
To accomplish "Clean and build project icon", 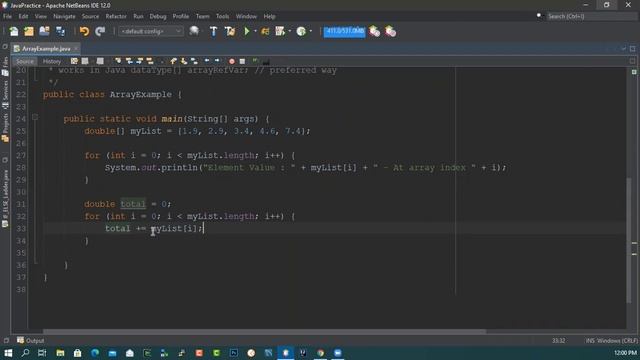I will (x=230, y=31).
